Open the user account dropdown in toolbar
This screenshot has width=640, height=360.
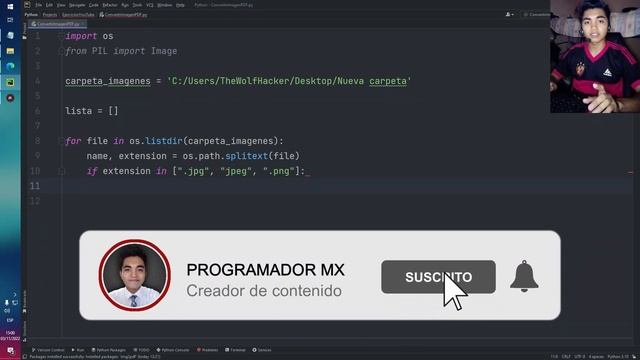(x=509, y=14)
